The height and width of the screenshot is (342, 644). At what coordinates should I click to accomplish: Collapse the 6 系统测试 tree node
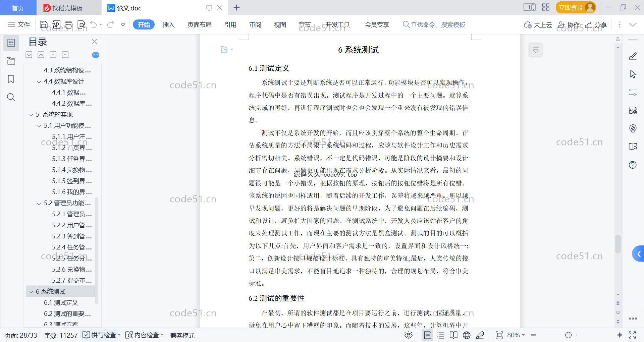(x=31, y=292)
